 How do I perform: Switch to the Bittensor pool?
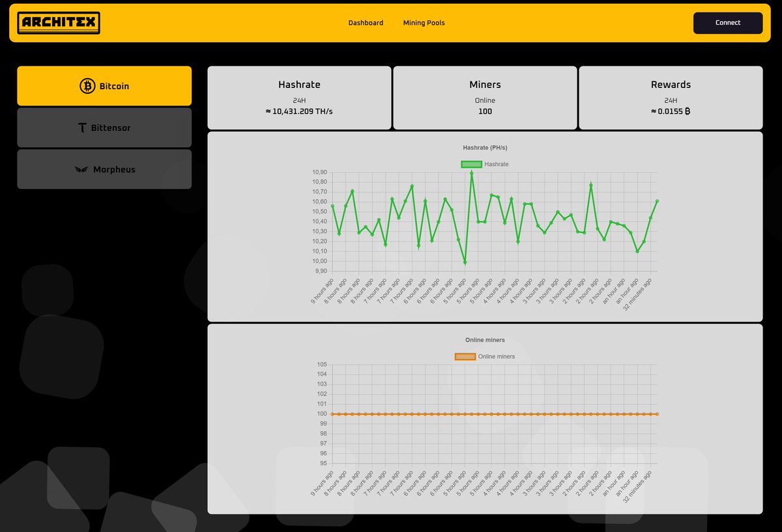pyautogui.click(x=104, y=128)
